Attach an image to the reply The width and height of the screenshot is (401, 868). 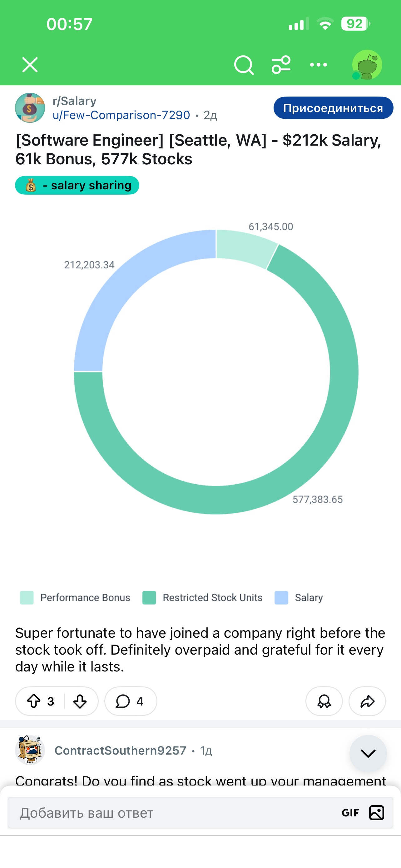(x=376, y=813)
